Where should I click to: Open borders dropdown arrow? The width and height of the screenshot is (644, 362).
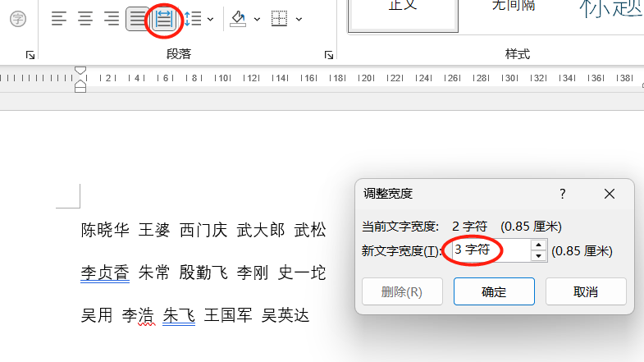tap(299, 20)
